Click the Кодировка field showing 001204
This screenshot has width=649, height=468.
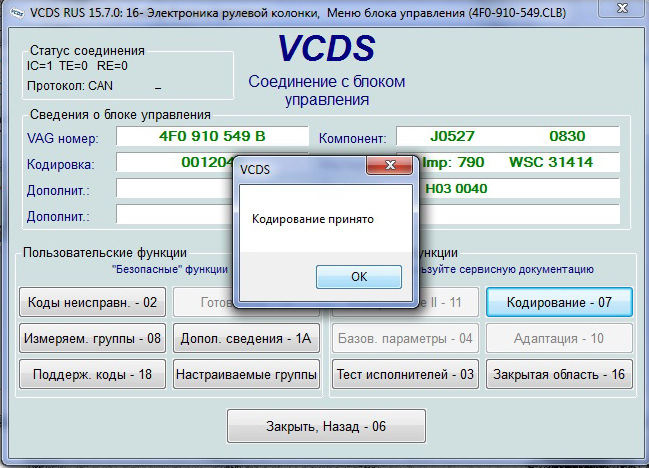click(x=175, y=162)
